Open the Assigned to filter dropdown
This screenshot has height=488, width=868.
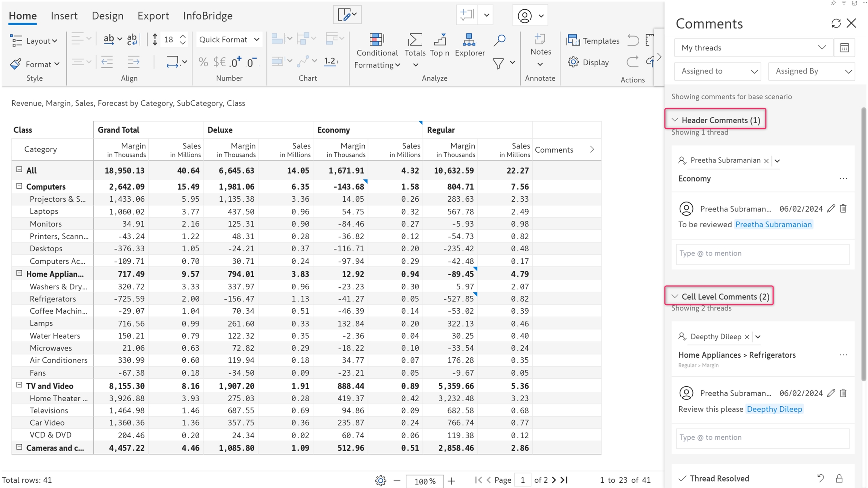tap(717, 71)
